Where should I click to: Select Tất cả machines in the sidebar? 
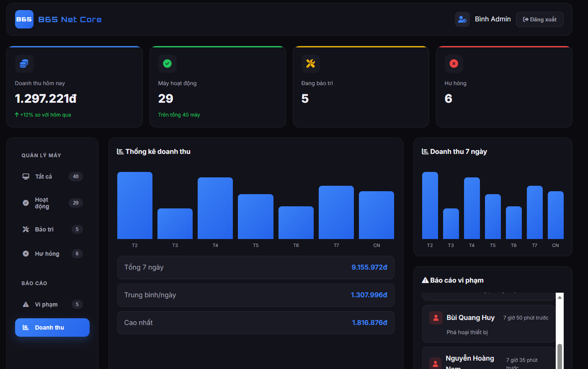click(52, 177)
